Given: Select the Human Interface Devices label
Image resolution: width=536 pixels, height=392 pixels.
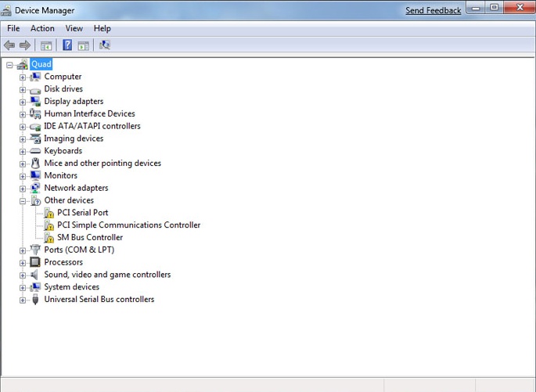Looking at the screenshot, I should 89,113.
